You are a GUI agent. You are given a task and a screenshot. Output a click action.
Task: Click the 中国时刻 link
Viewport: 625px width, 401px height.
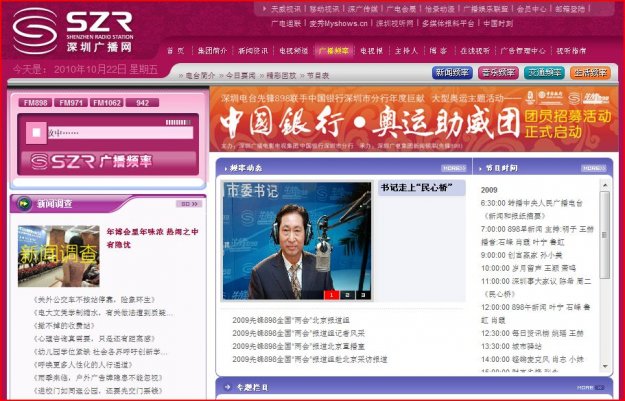tap(498, 23)
